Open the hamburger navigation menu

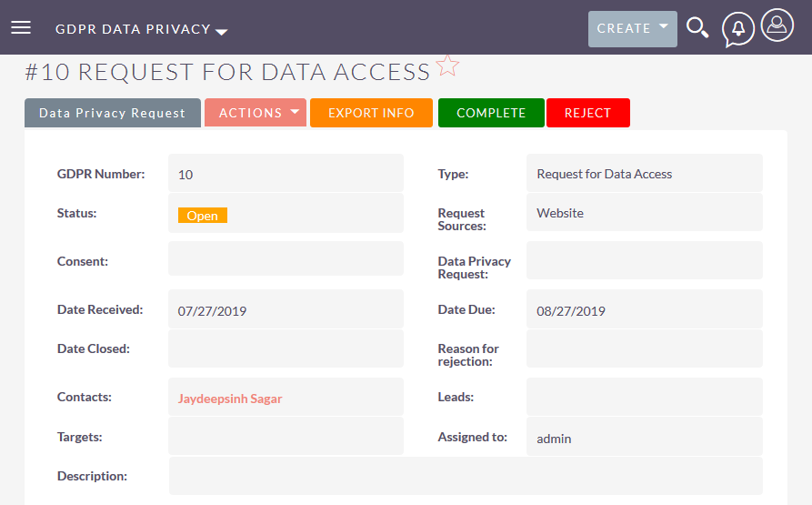21,27
